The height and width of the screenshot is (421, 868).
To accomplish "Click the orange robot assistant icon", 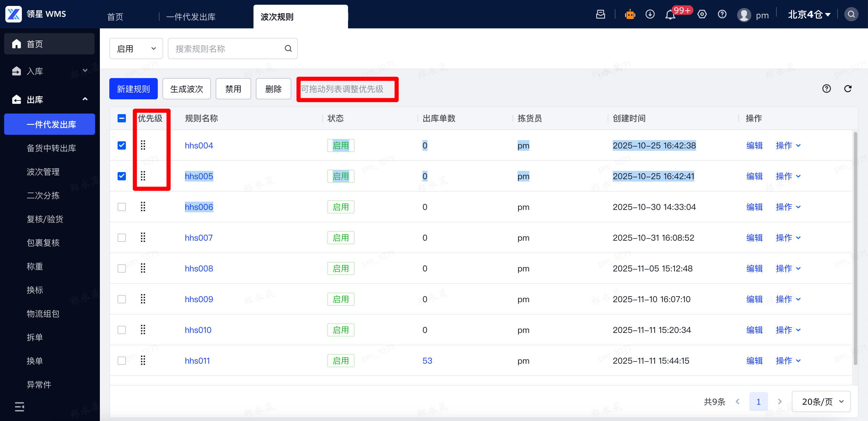I will [x=630, y=14].
